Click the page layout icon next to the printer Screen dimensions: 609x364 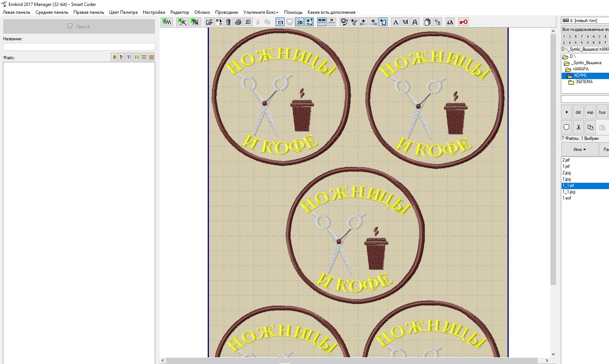[248, 22]
